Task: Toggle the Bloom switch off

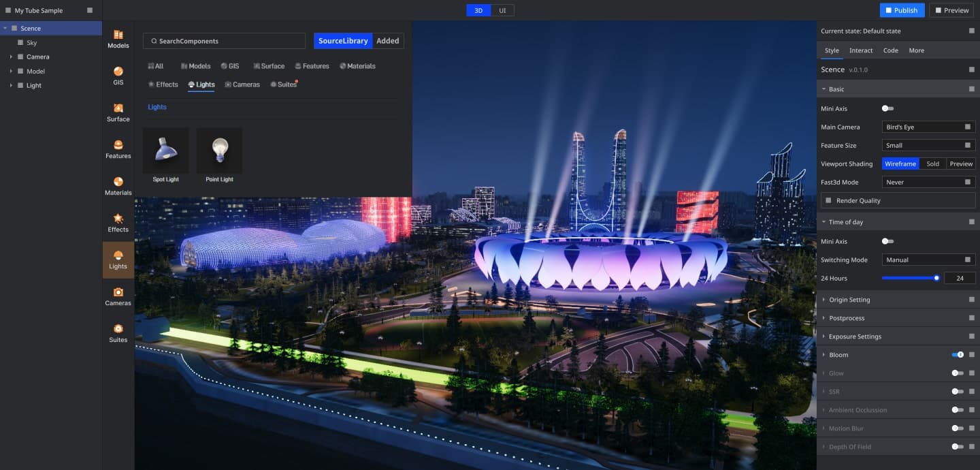Action: pyautogui.click(x=958, y=355)
